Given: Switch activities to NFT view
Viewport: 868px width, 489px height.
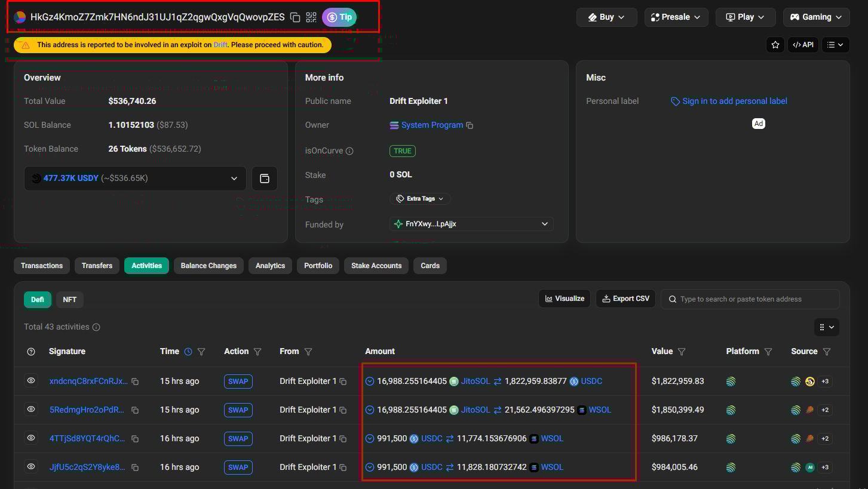Looking at the screenshot, I should tap(70, 299).
